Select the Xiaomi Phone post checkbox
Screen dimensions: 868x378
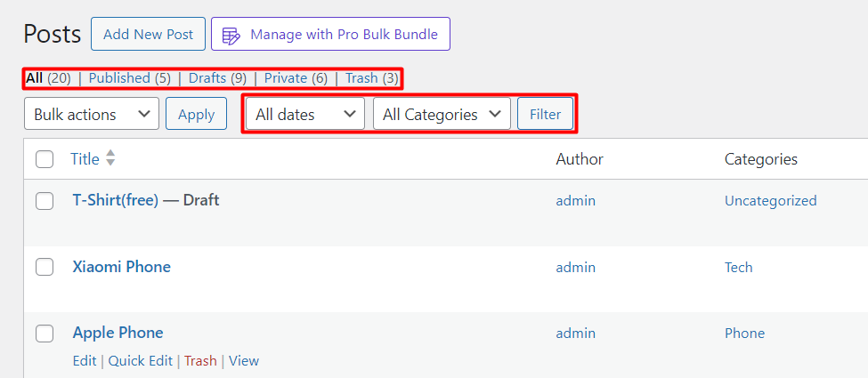(x=45, y=268)
